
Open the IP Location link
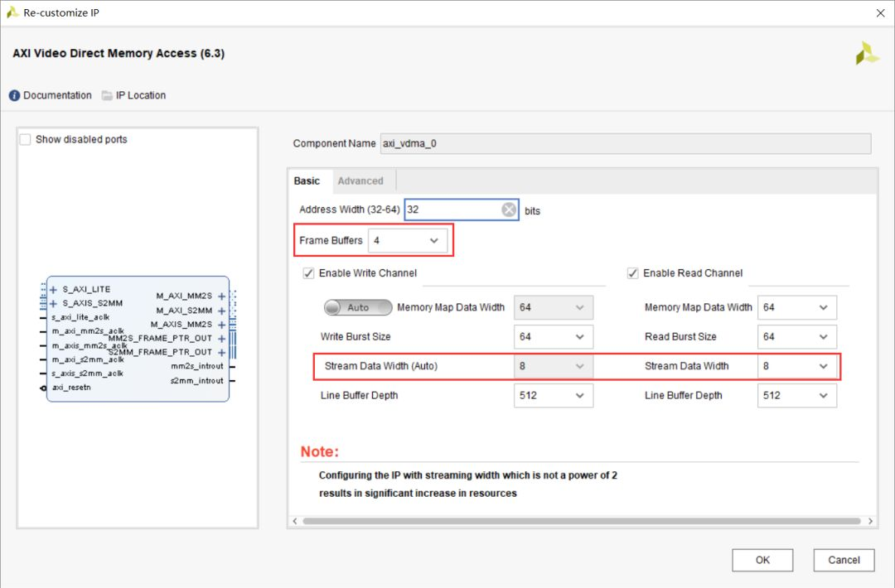pos(141,95)
